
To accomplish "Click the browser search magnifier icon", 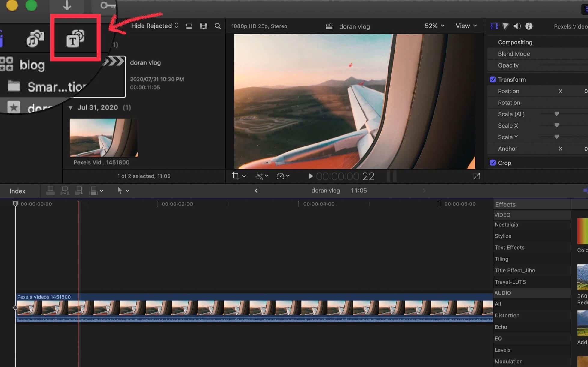I will 218,26.
